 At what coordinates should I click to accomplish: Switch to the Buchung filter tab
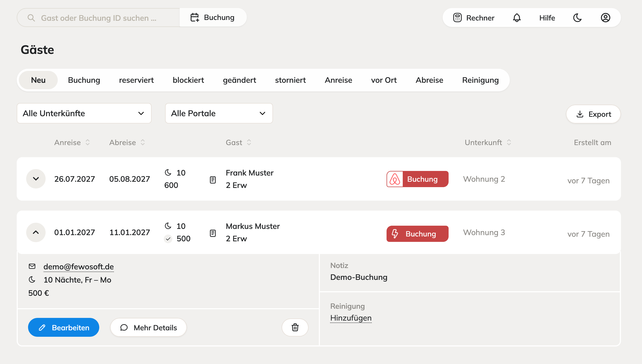[x=84, y=80]
